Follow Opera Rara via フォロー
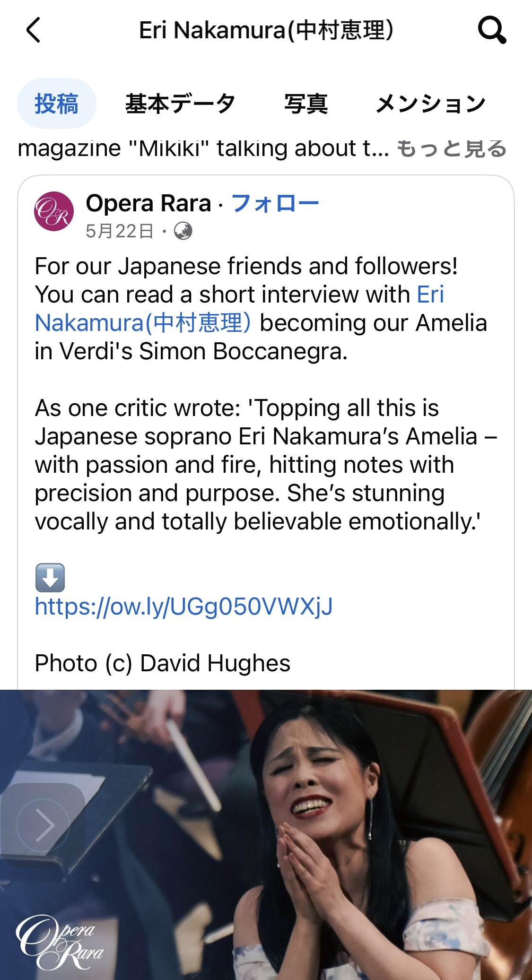532x980 pixels. (x=275, y=203)
